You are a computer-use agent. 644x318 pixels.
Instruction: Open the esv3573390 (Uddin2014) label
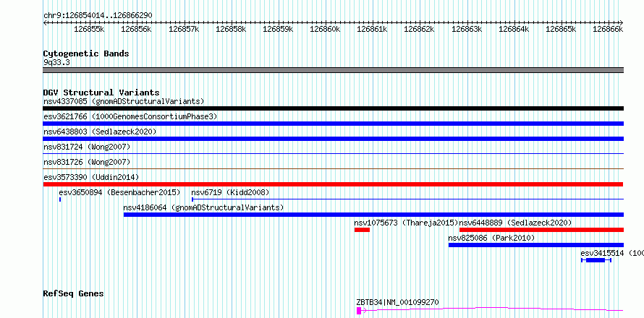[x=91, y=177]
